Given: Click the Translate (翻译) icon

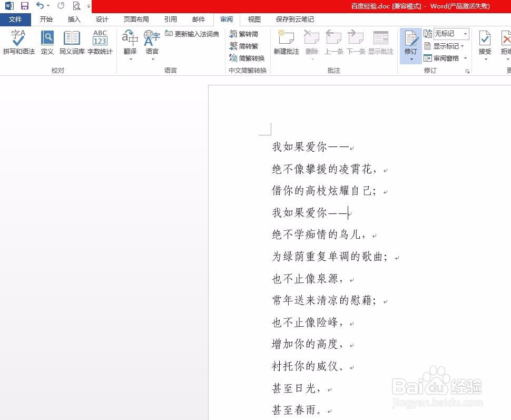Looking at the screenshot, I should pos(130,38).
